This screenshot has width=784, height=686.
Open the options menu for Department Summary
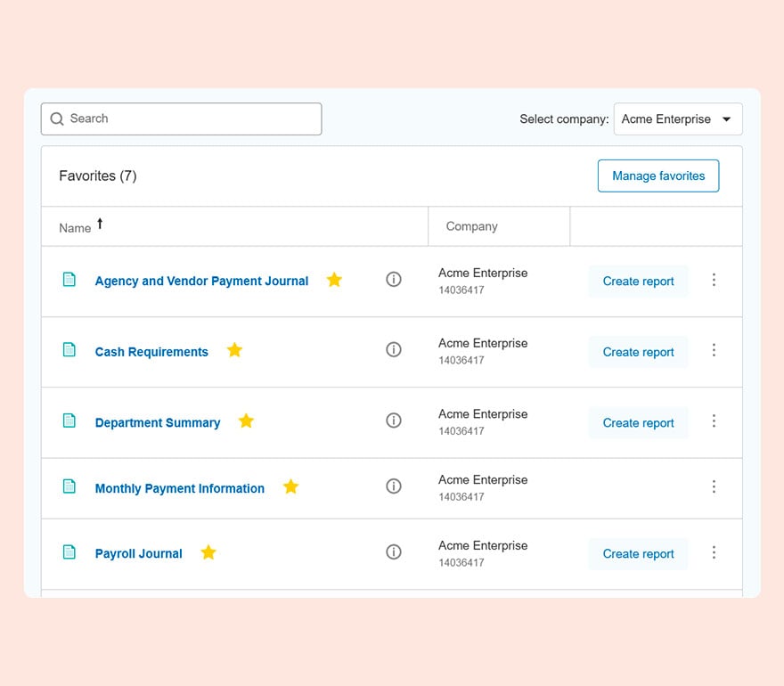(x=714, y=421)
